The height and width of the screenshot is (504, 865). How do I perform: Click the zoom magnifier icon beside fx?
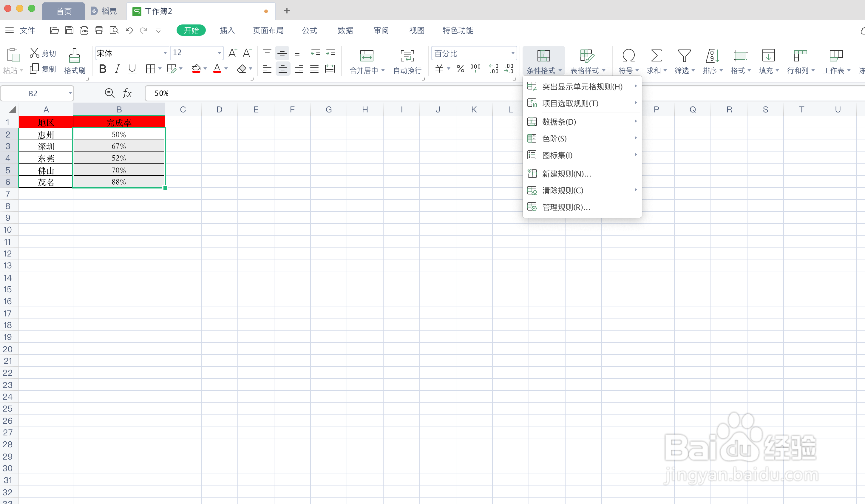[109, 93]
